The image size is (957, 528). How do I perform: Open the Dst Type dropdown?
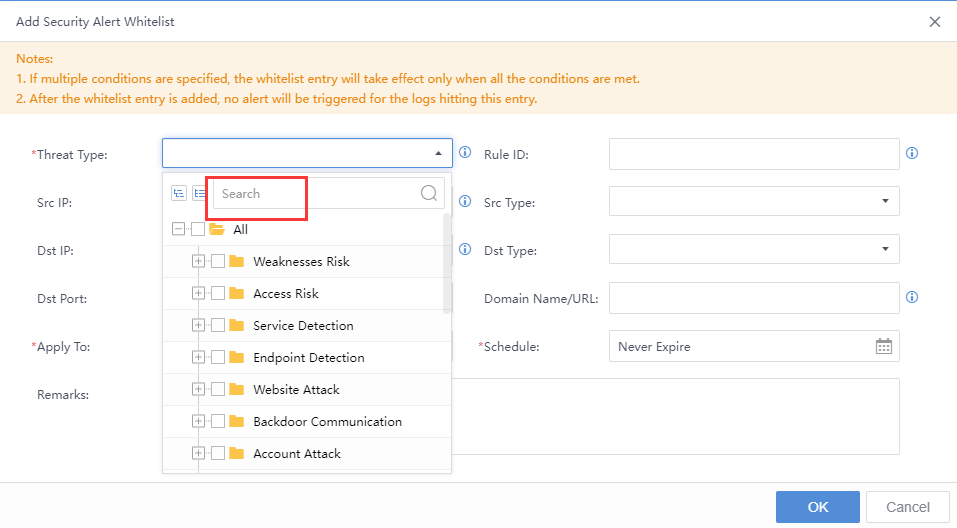[x=754, y=250]
